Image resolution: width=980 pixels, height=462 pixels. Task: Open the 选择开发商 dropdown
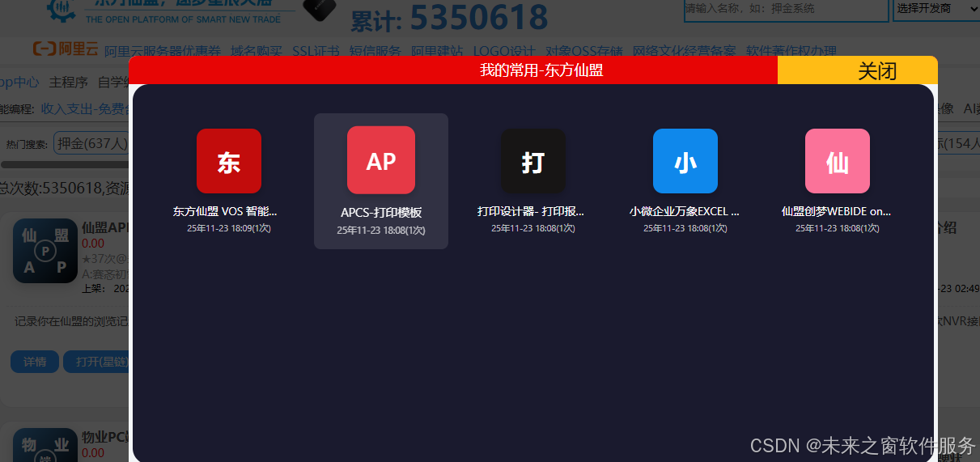[935, 9]
